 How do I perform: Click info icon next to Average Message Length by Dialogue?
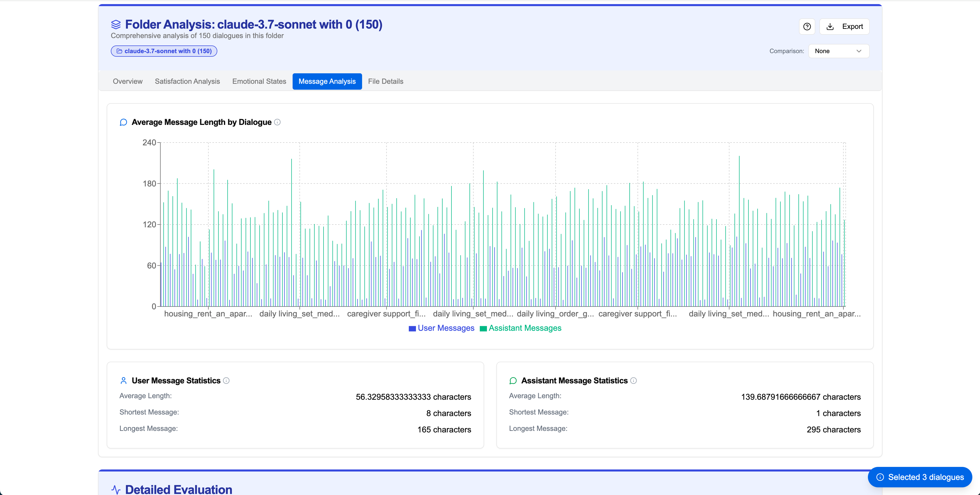click(x=277, y=122)
